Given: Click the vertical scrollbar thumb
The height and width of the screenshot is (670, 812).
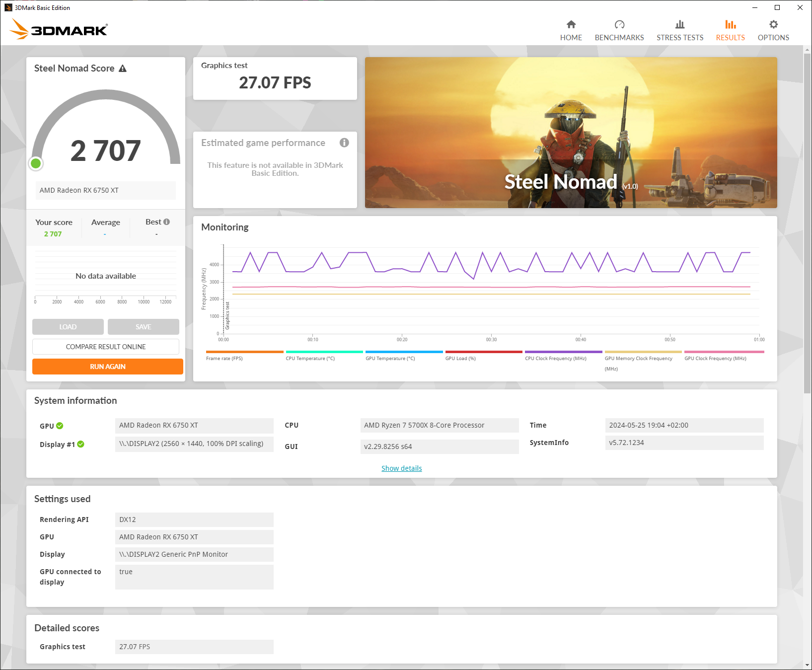Looking at the screenshot, I should point(808,223).
